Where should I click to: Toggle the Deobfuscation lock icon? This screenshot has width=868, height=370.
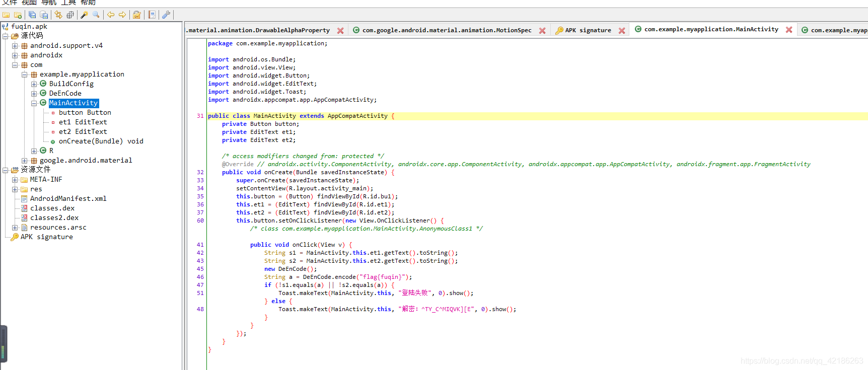[x=137, y=15]
